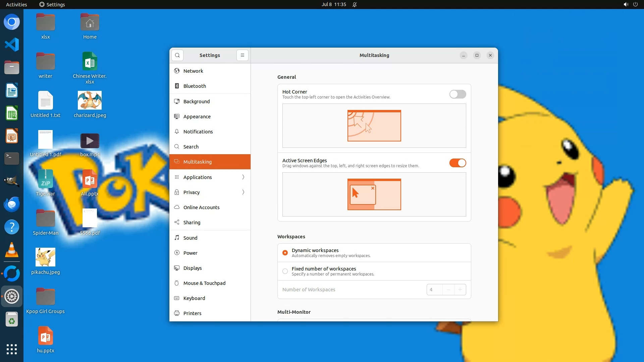
Task: Increase number of workspaces with plus
Action: pos(460,290)
